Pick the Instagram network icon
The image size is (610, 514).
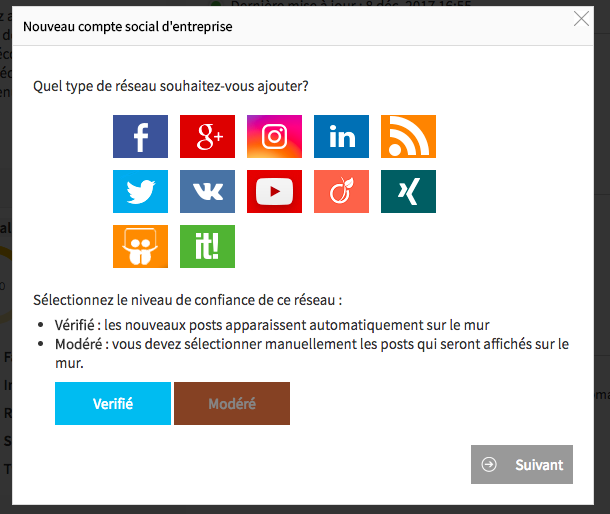coord(274,137)
